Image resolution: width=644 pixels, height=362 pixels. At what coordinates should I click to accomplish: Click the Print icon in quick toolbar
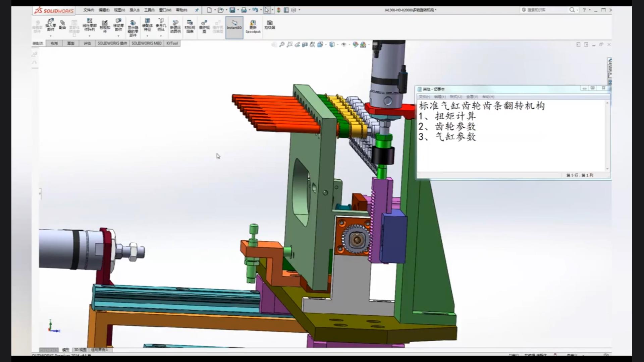[244, 10]
